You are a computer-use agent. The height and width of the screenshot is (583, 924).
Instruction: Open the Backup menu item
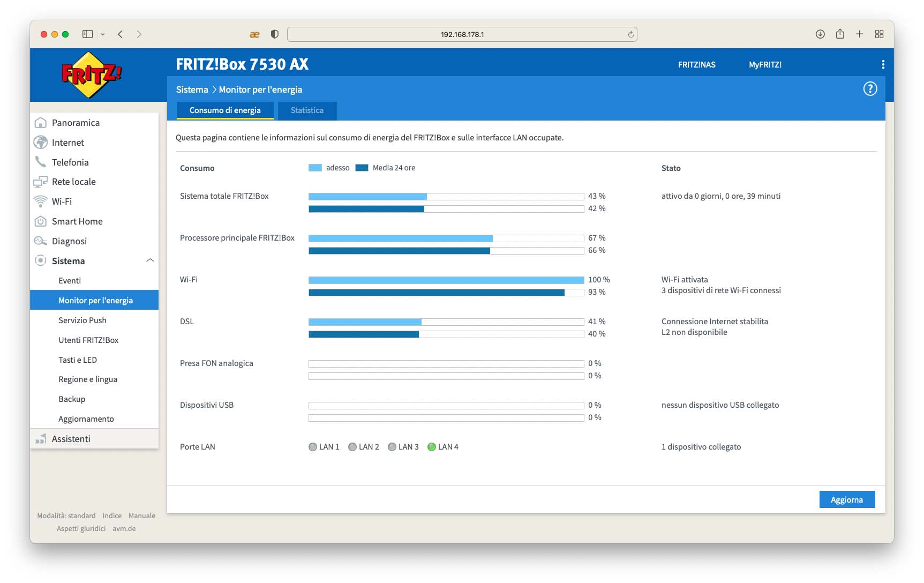pyautogui.click(x=72, y=399)
